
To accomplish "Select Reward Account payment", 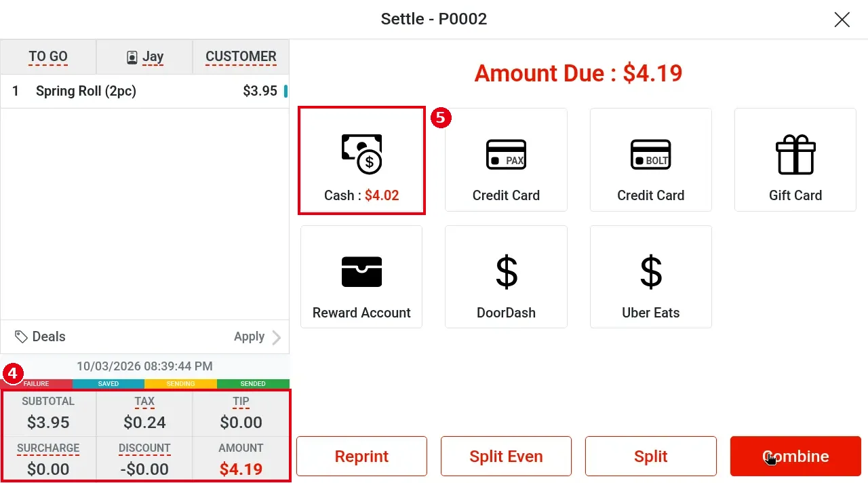I will coord(361,277).
